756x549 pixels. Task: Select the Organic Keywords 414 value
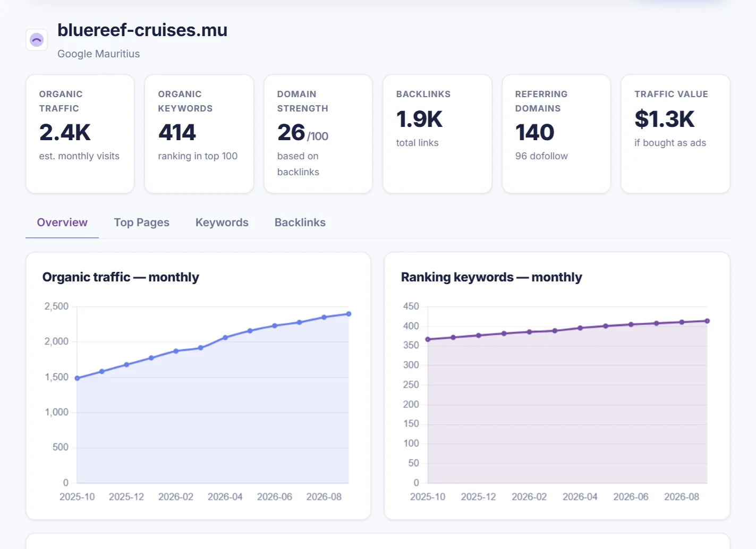pos(177,133)
